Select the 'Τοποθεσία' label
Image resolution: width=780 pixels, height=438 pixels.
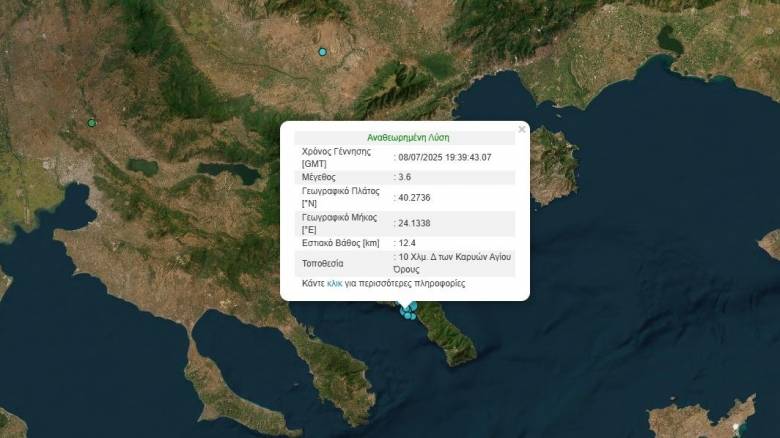(x=322, y=264)
